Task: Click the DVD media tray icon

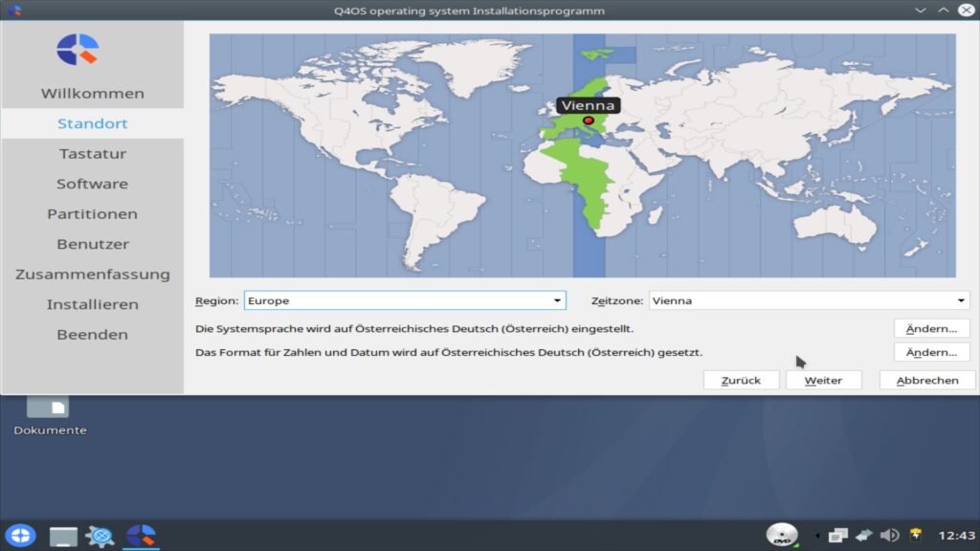Action: (x=782, y=536)
